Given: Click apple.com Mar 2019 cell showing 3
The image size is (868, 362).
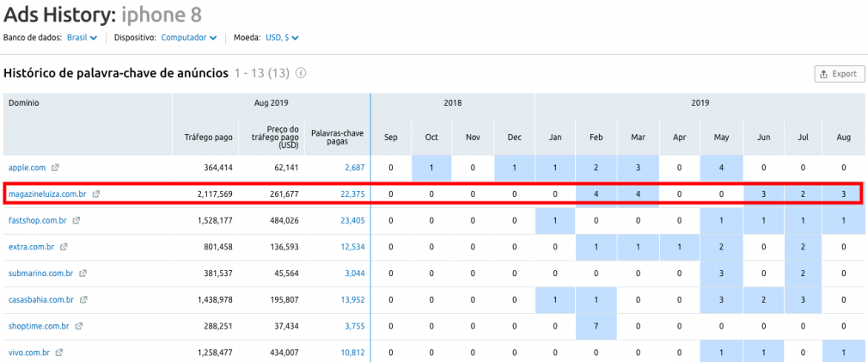Looking at the screenshot, I should [x=638, y=168].
